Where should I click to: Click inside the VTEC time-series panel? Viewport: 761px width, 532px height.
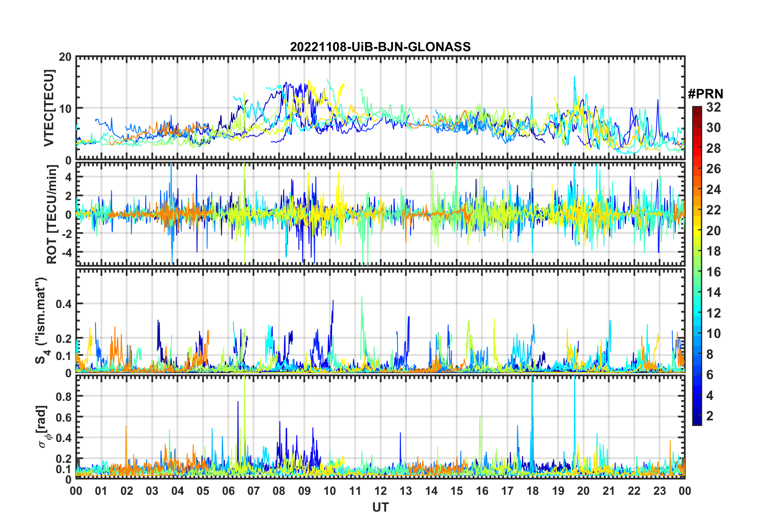[380, 108]
